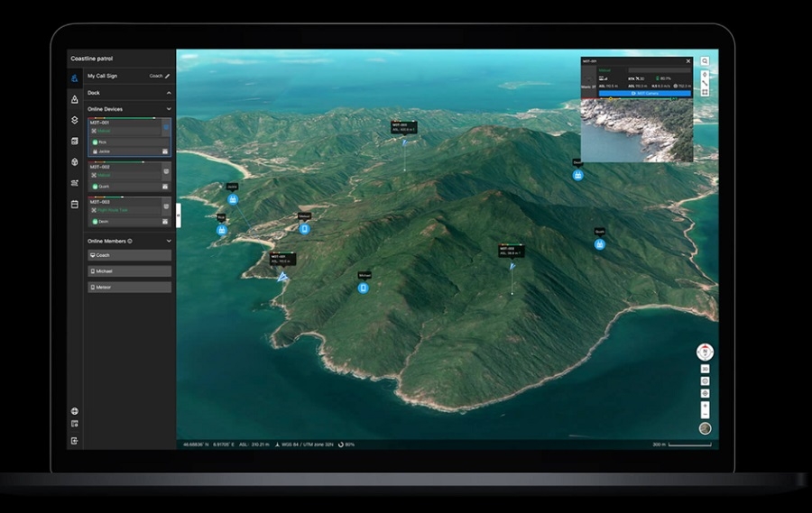Click the Quark dock marker on map

600,244
